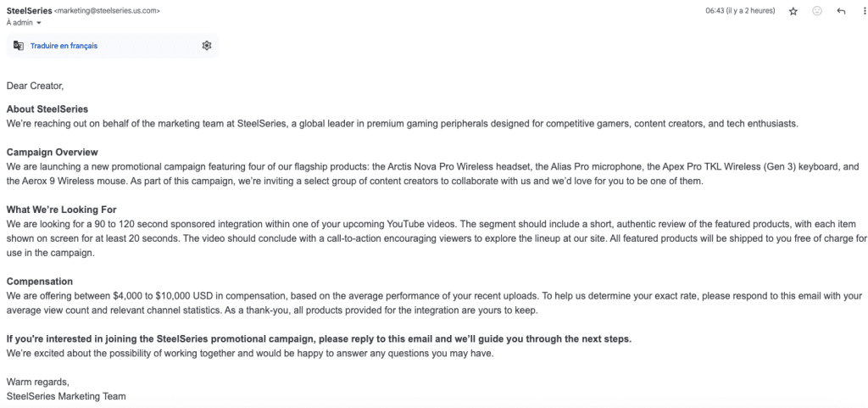Click the bold reply-to-this-email sentence
The width and height of the screenshot is (868, 408).
click(x=319, y=339)
